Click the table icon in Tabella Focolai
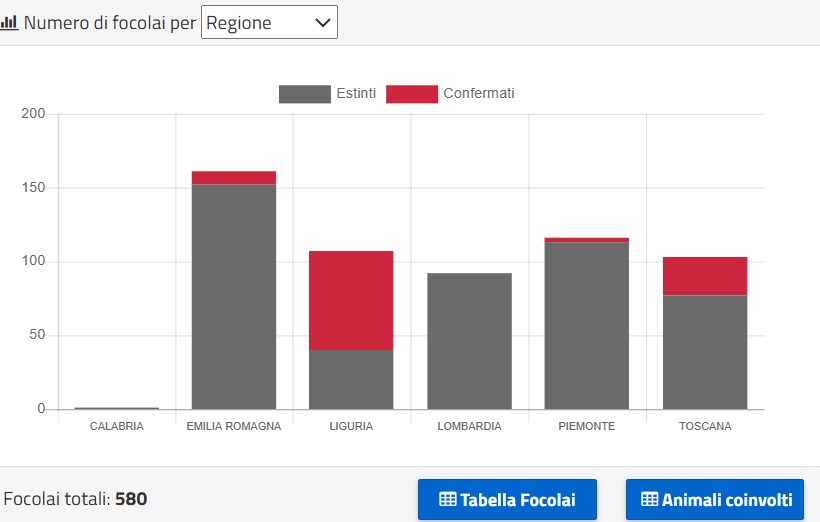The height and width of the screenshot is (522, 820). (x=448, y=499)
